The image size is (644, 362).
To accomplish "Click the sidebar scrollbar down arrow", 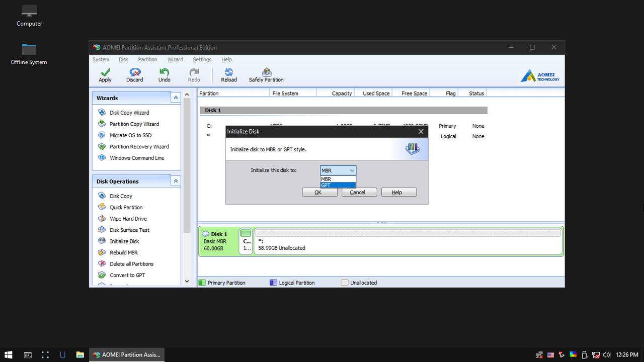I will [x=187, y=282].
